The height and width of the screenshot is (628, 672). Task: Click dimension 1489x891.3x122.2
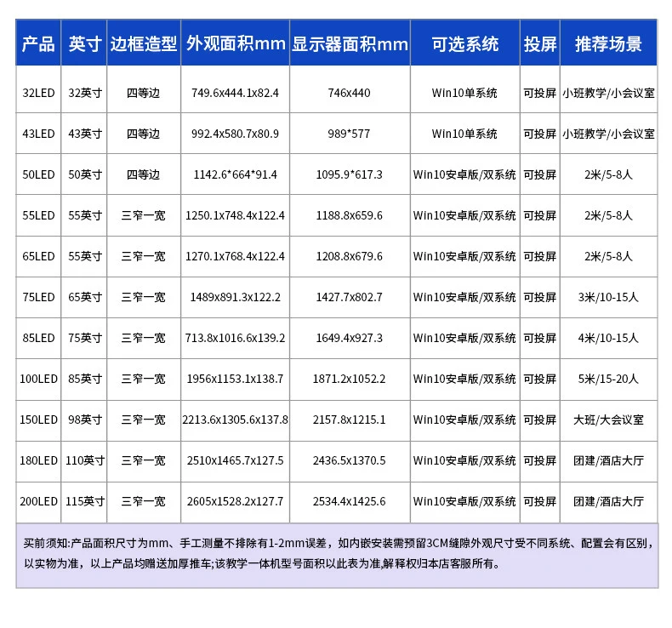pyautogui.click(x=235, y=297)
